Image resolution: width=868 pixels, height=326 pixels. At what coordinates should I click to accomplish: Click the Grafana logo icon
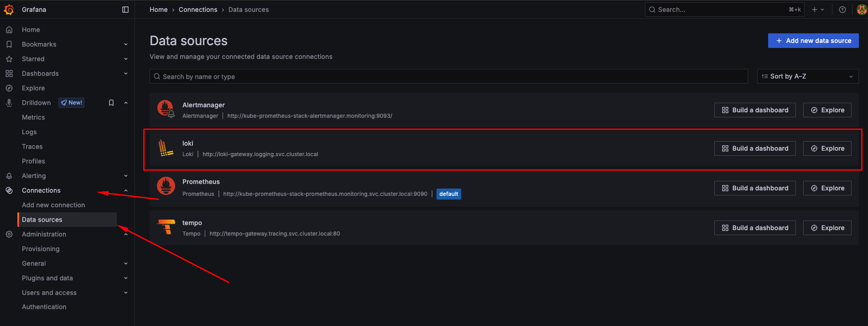tap(9, 10)
